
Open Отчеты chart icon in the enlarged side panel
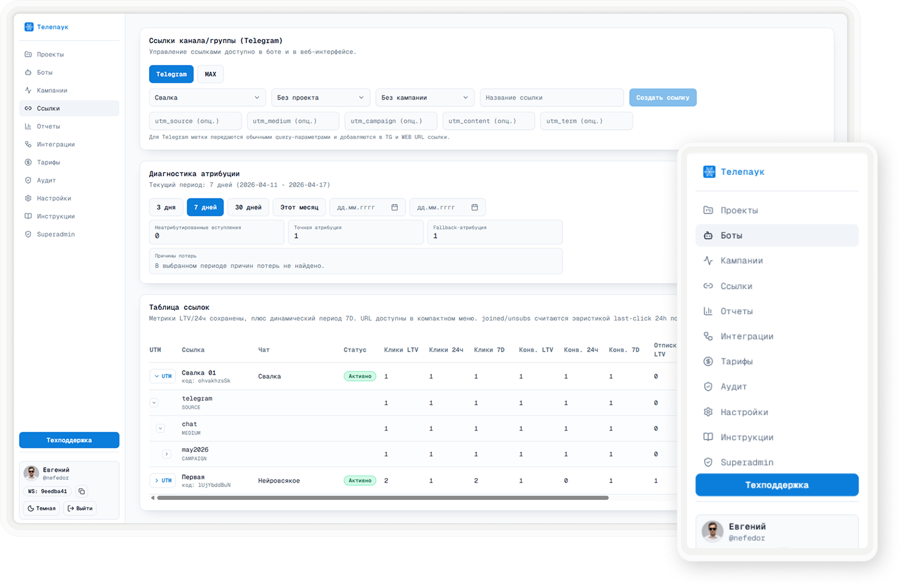(708, 311)
